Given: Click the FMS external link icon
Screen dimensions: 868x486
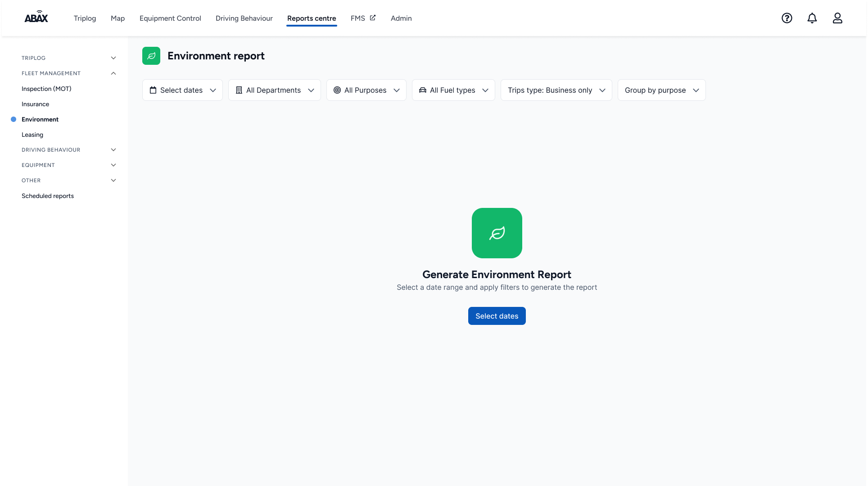Looking at the screenshot, I should (x=373, y=18).
